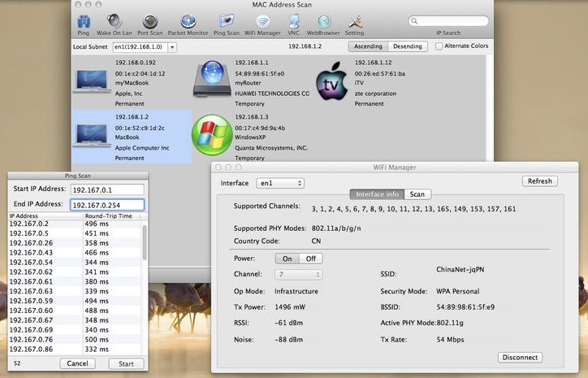Click MAC address 00:26:ed:57:61:ba

coord(380,74)
